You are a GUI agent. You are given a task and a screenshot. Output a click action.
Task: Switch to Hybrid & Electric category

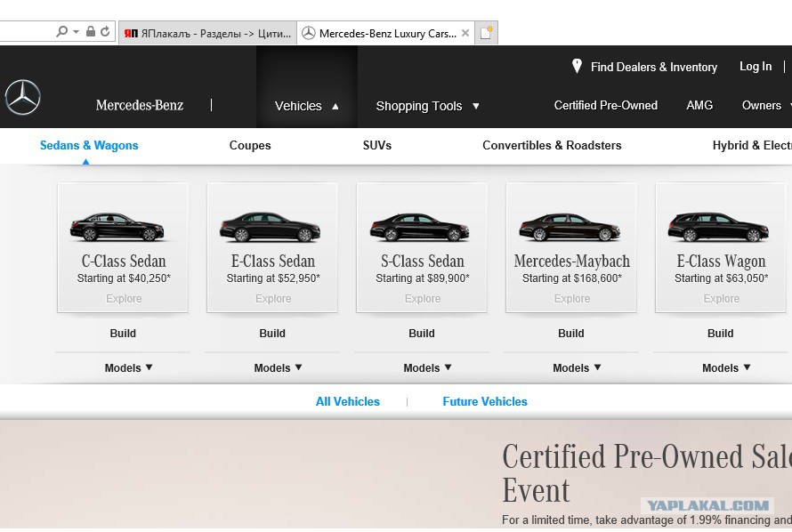click(752, 145)
